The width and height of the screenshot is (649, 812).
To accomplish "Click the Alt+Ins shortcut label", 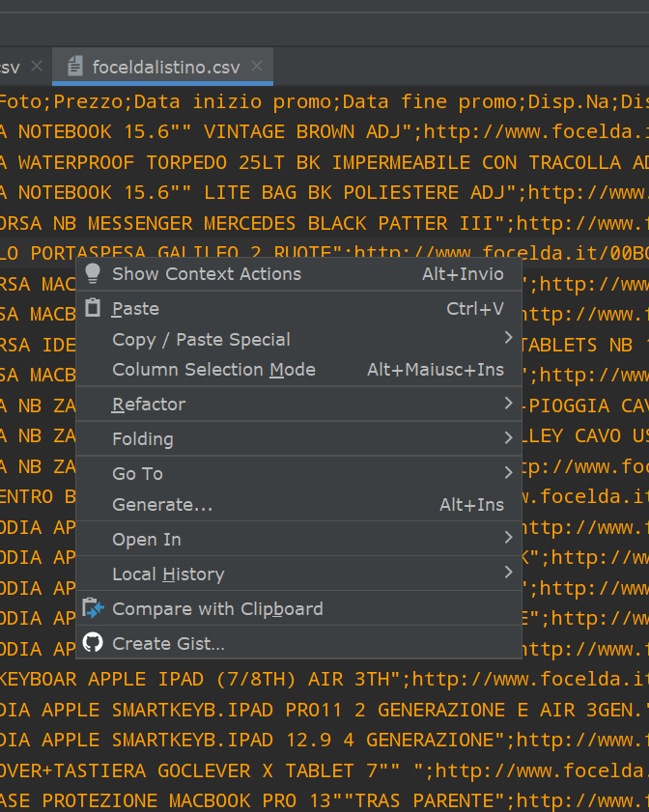I will (471, 504).
